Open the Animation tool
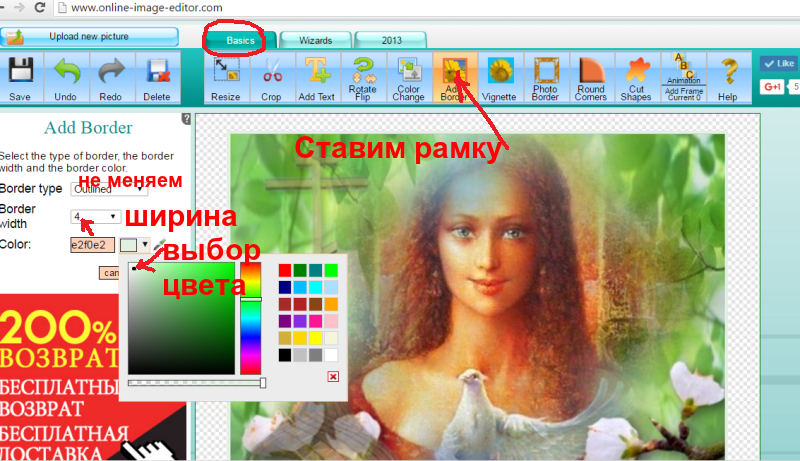 pos(684,68)
